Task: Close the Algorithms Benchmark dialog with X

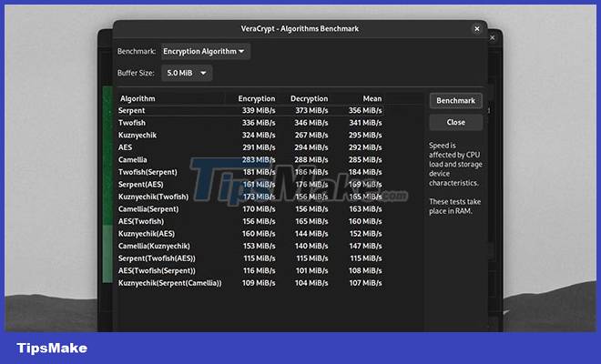Action: [477, 29]
